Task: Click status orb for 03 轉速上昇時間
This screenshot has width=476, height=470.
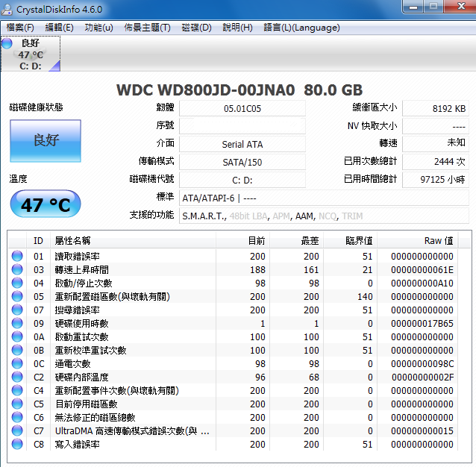Action: pyautogui.click(x=17, y=269)
